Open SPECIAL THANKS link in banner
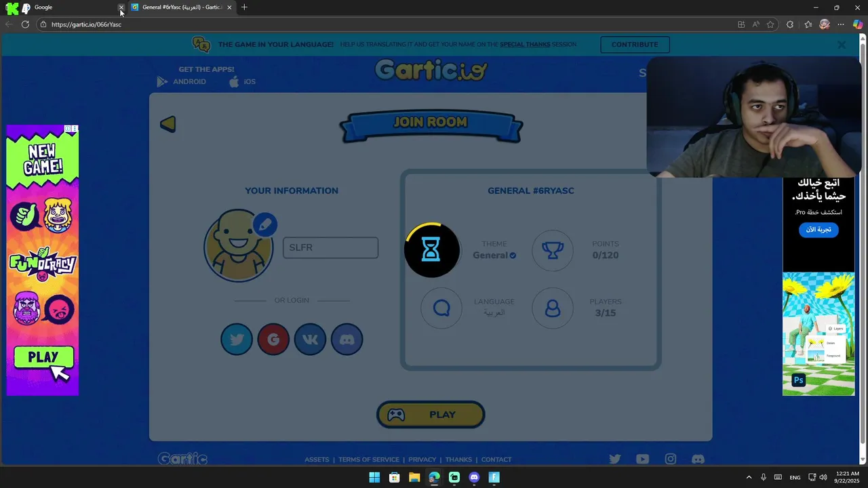 525,45
